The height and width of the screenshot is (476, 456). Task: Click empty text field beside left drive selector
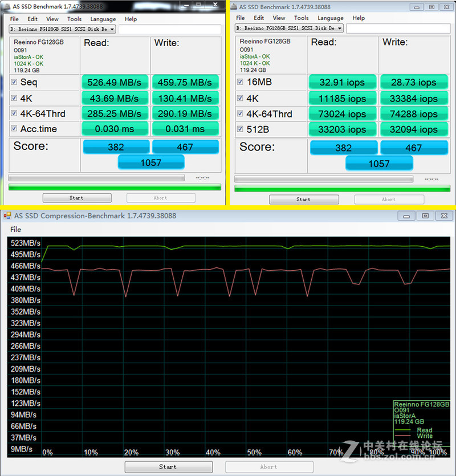[170, 29]
